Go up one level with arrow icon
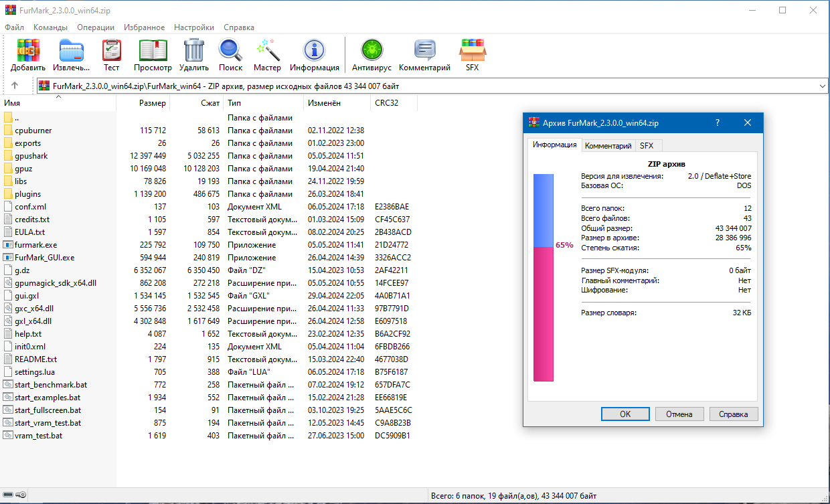Screen dimensions: 830x504 pyautogui.click(x=15, y=86)
